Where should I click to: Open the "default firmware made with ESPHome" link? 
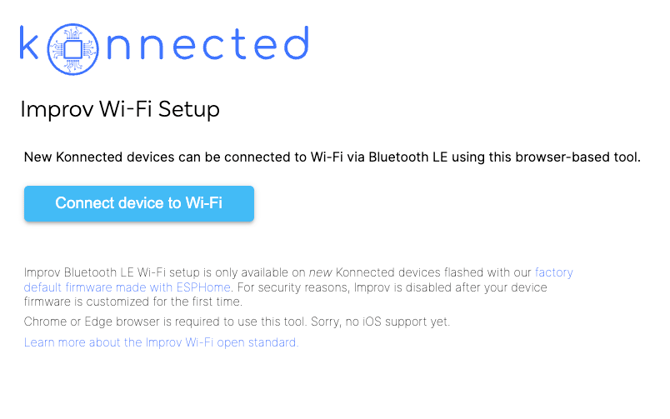click(127, 287)
